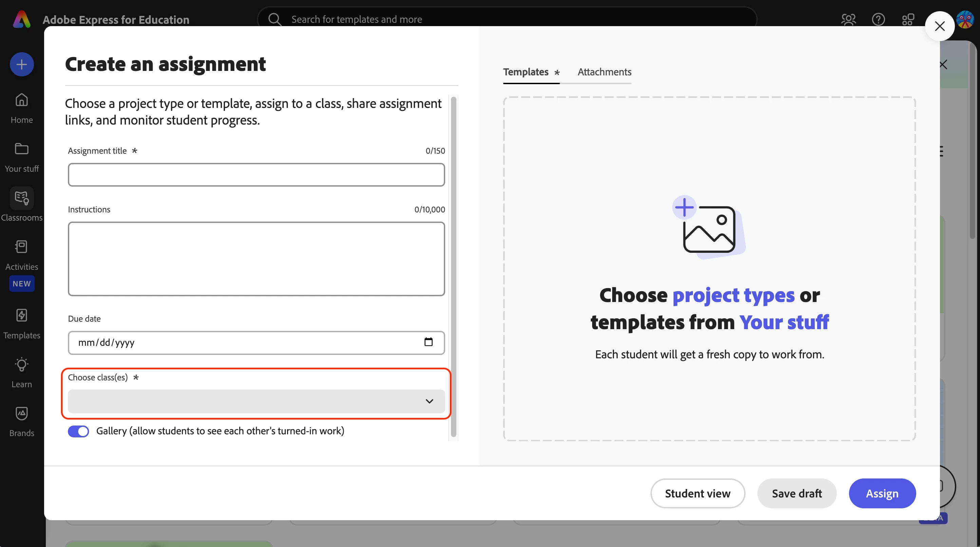The image size is (980, 547).
Task: Switch to the Templates tab
Action: tap(531, 72)
